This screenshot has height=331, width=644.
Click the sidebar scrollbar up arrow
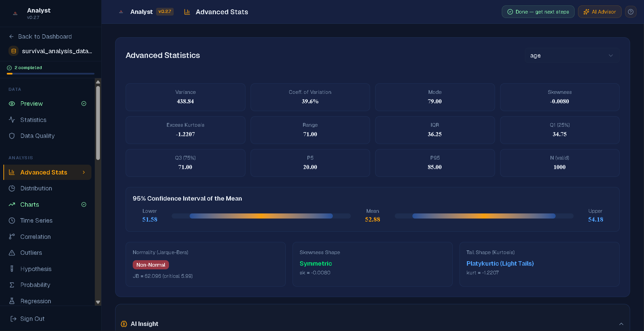(x=98, y=82)
